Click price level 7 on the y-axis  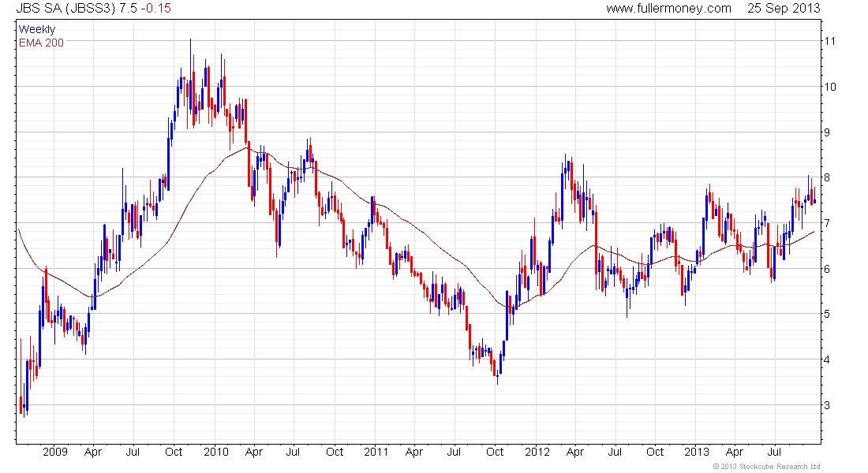pyautogui.click(x=827, y=223)
